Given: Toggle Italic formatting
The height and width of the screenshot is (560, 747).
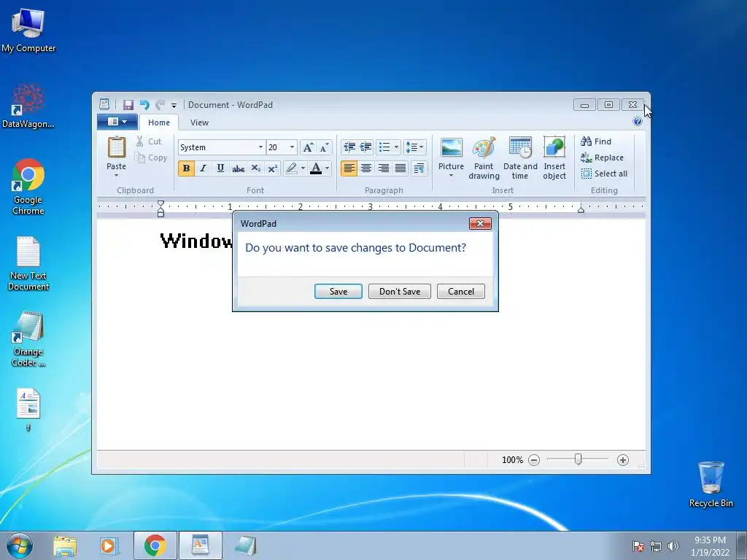Looking at the screenshot, I should tap(204, 168).
